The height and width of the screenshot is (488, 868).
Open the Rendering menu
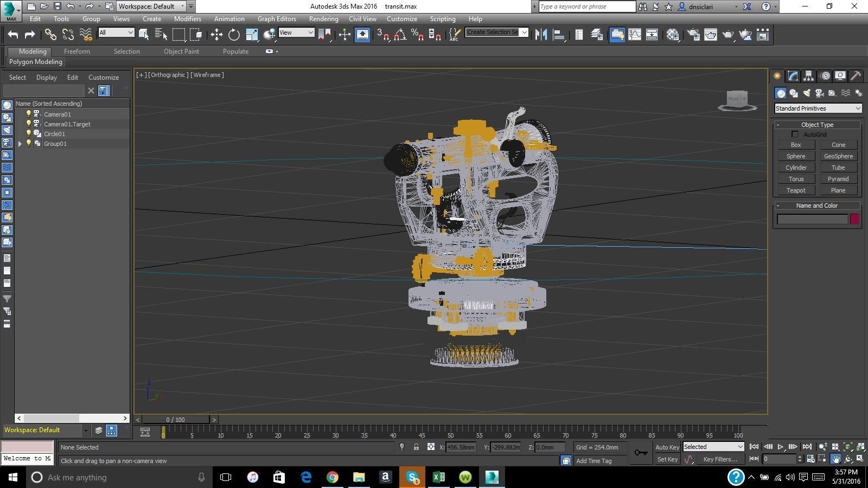pos(323,19)
